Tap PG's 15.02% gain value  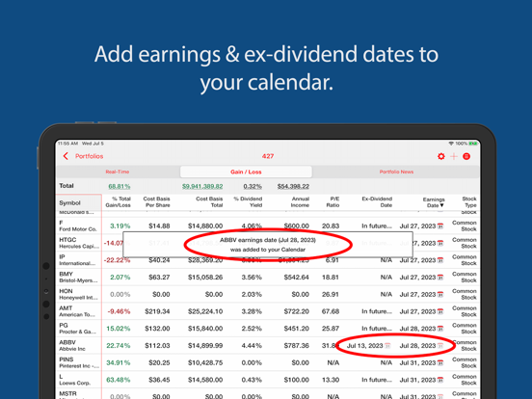(x=119, y=329)
